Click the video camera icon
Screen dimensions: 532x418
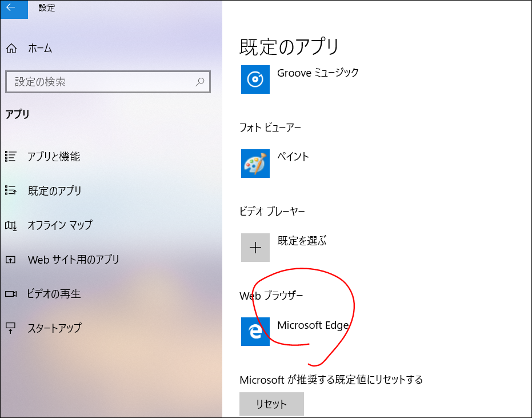pos(11,294)
